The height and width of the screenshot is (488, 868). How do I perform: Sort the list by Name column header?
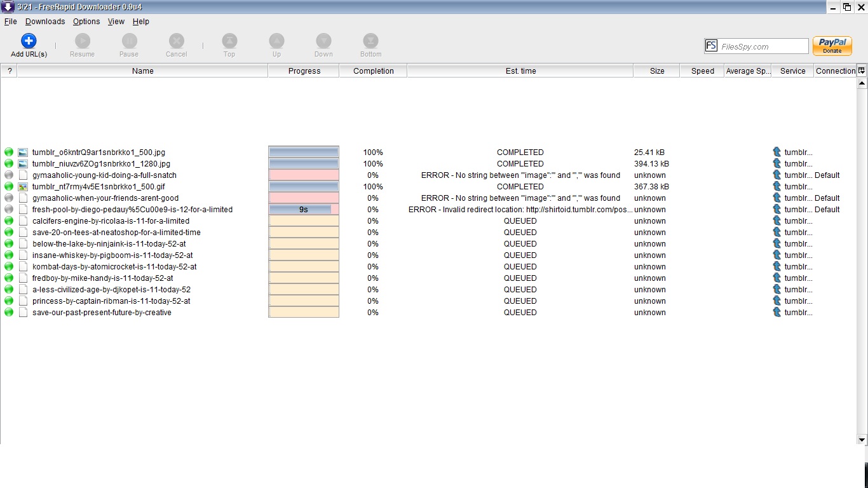pyautogui.click(x=143, y=71)
